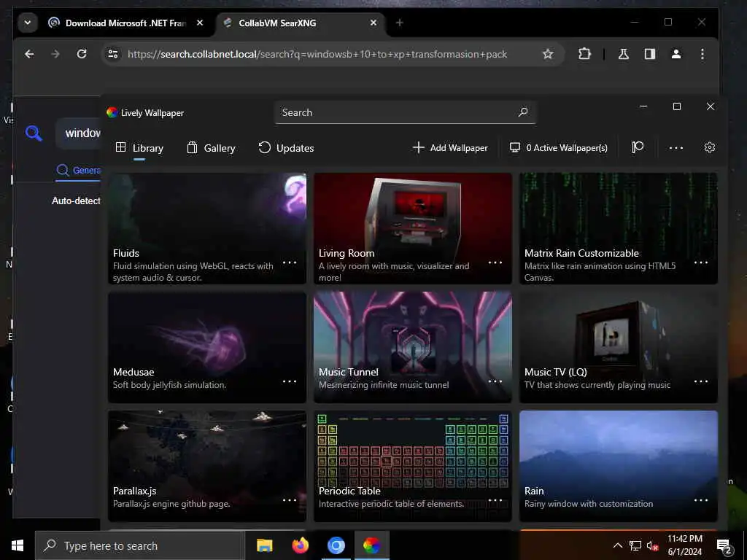
Task: Open the more options menu for Music Tunnel
Action: pyautogui.click(x=495, y=381)
